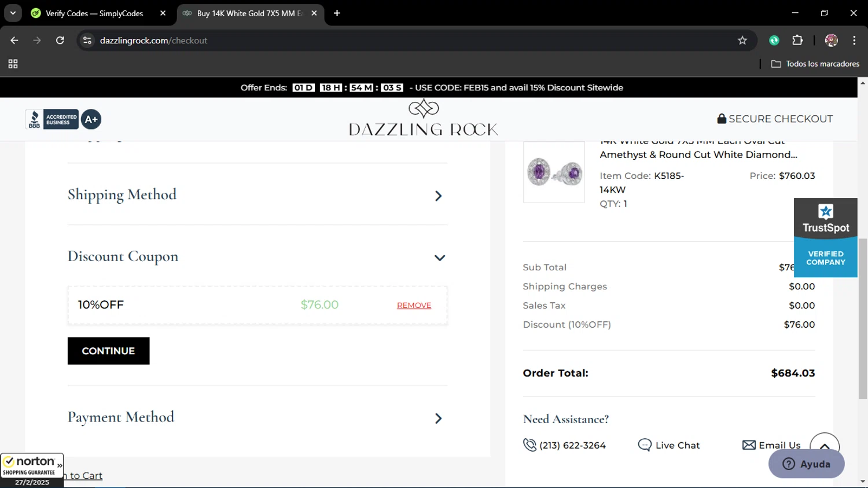Click the phone icon for (213) 622-3264
Screen dimensions: 868x488
click(x=529, y=445)
